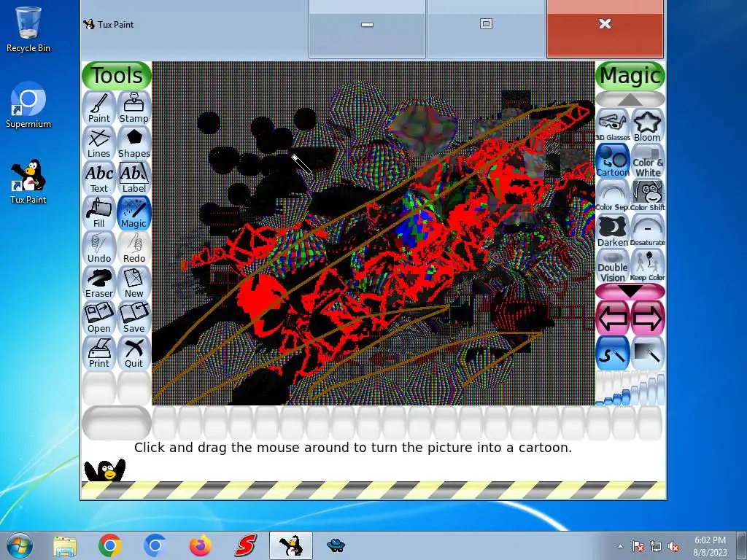Go to next magic group arrow
This screenshot has width=747, height=560.
648,318
